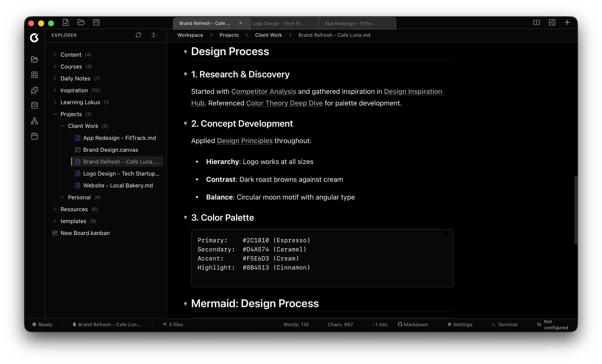Open the plugins puzzle-piece icon in sidebar
This screenshot has height=364, width=602.
click(34, 90)
